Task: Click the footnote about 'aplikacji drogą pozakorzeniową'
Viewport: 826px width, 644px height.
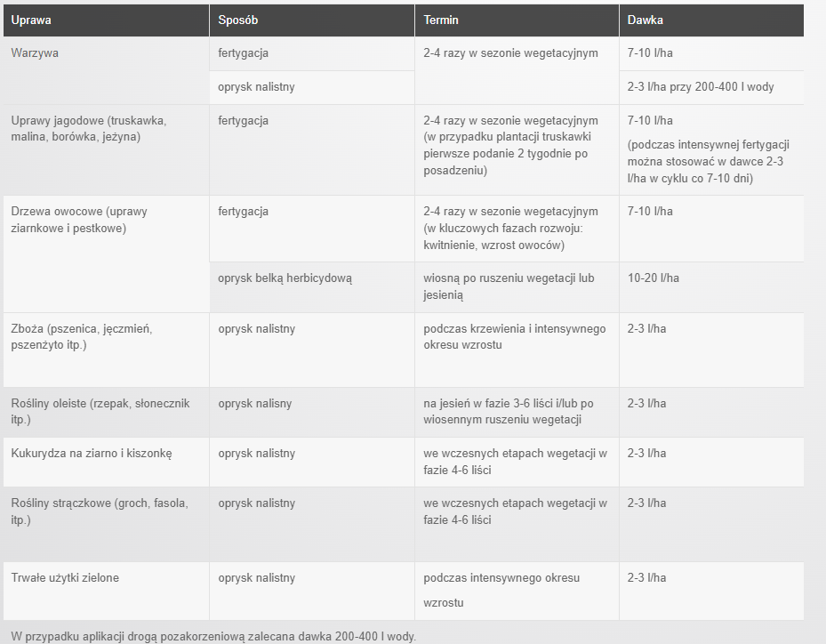Action: (x=213, y=636)
